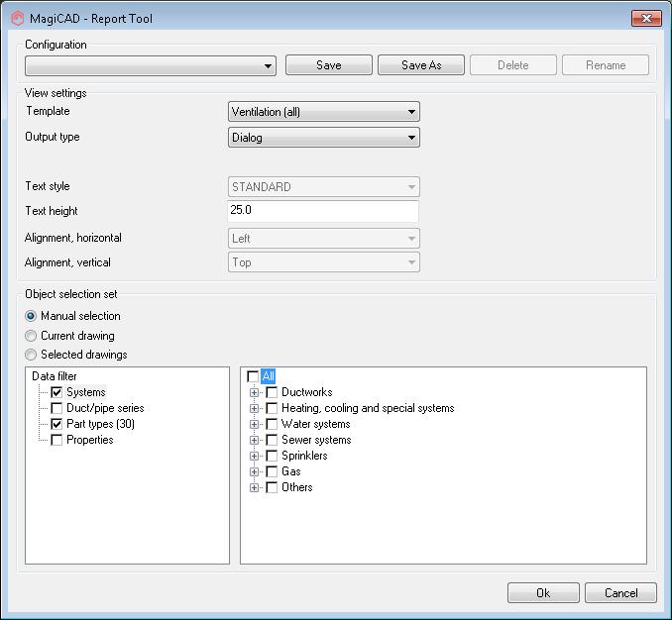Image resolution: width=672 pixels, height=620 pixels.
Task: Close the Report Tool dialog window
Action: [x=646, y=19]
